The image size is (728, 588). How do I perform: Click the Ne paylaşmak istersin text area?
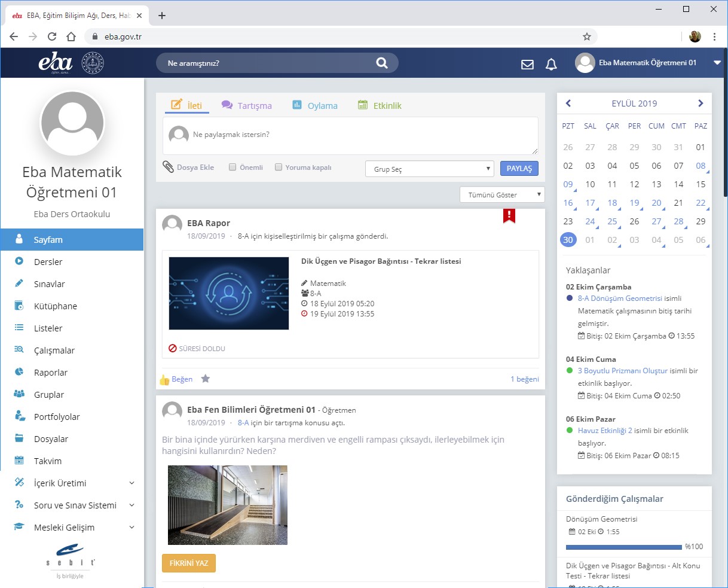[x=350, y=136]
